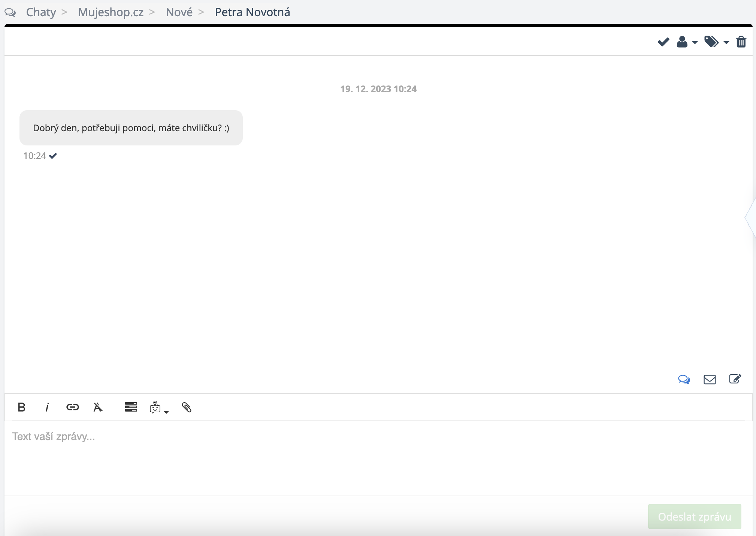Image resolution: width=756 pixels, height=536 pixels.
Task: Expand the chatbot actions dropdown
Action: [x=159, y=407]
